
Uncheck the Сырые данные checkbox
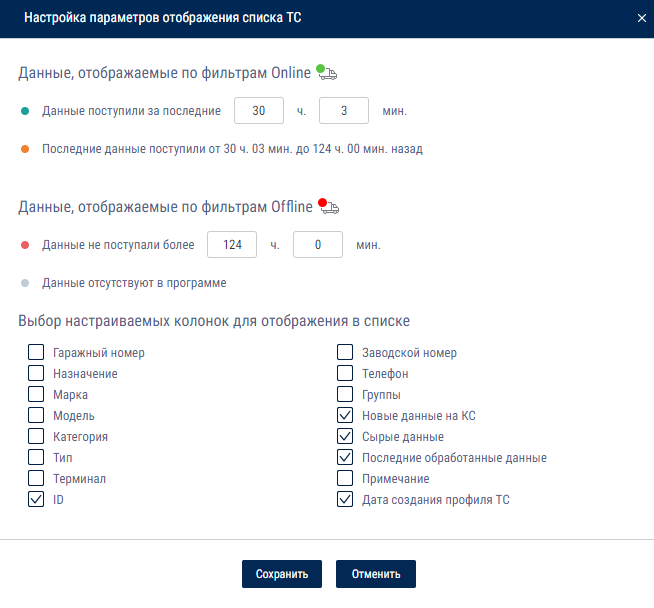point(345,436)
